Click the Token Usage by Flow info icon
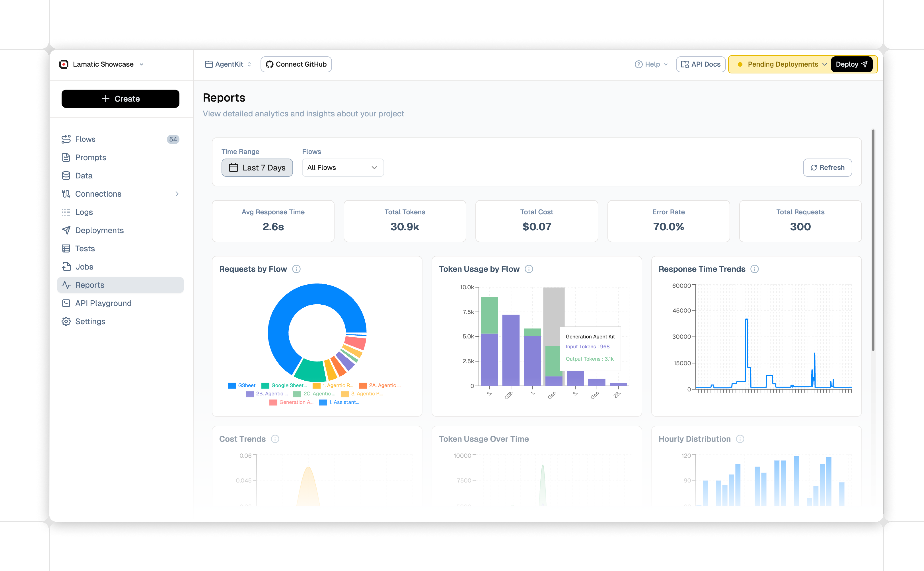 pyautogui.click(x=529, y=269)
